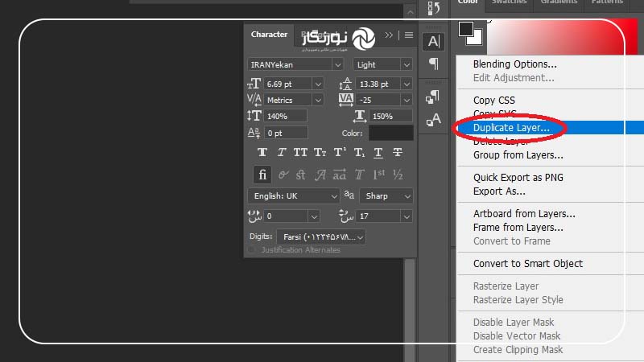Click text color swatch in Character panel
The width and height of the screenshot is (644, 362).
point(391,133)
